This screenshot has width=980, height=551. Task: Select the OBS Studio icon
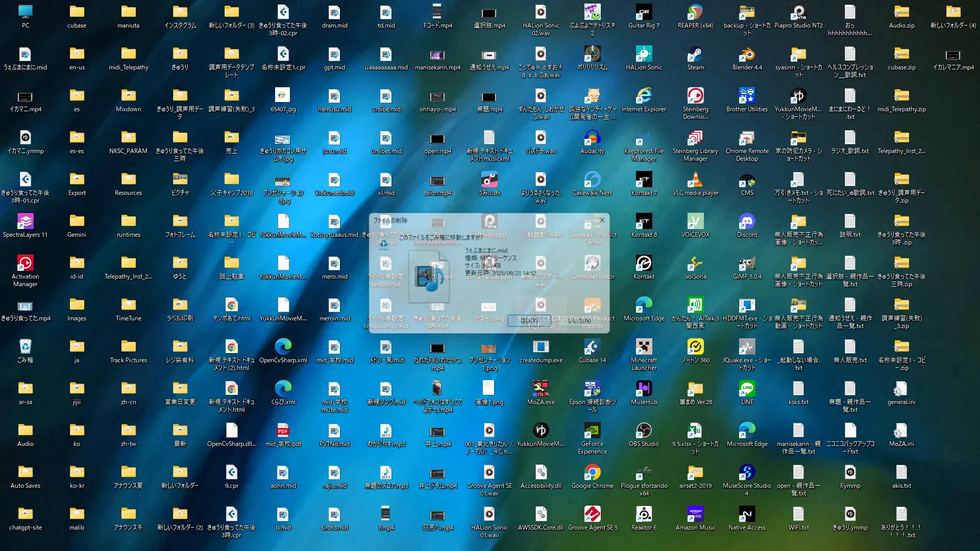(644, 431)
